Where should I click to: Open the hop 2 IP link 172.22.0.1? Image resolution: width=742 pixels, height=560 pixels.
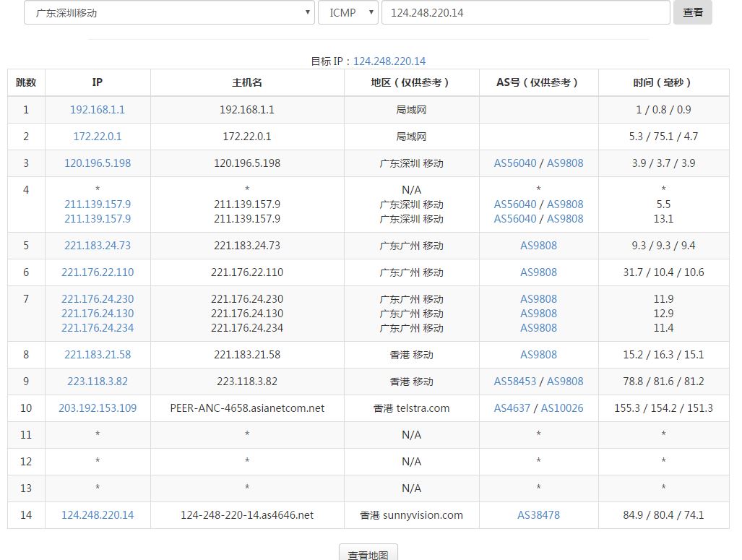[x=98, y=137]
